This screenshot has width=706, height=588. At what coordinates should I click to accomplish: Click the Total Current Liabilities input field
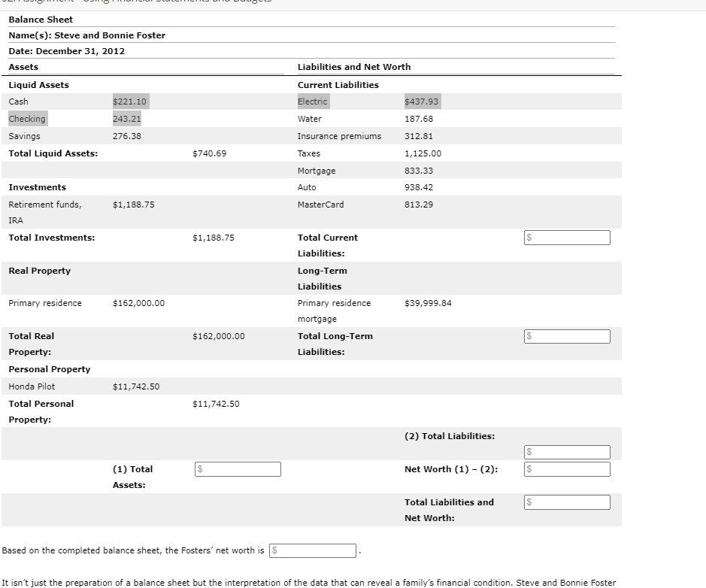pos(567,238)
